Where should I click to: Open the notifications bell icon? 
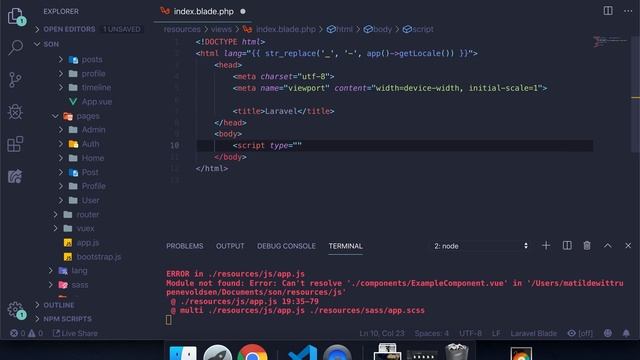click(x=626, y=333)
